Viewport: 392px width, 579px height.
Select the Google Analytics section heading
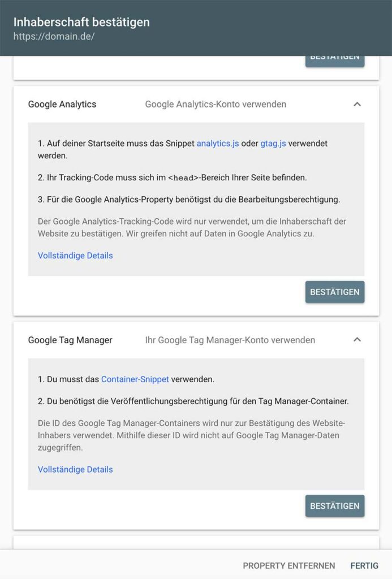coord(62,104)
